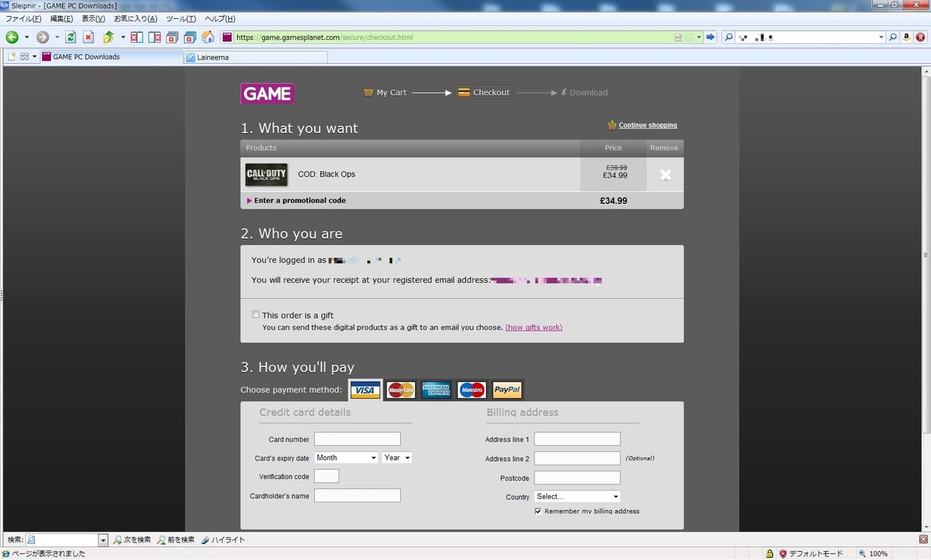Click 前を検索 find previous button
The image size is (931, 560).
pyautogui.click(x=175, y=540)
